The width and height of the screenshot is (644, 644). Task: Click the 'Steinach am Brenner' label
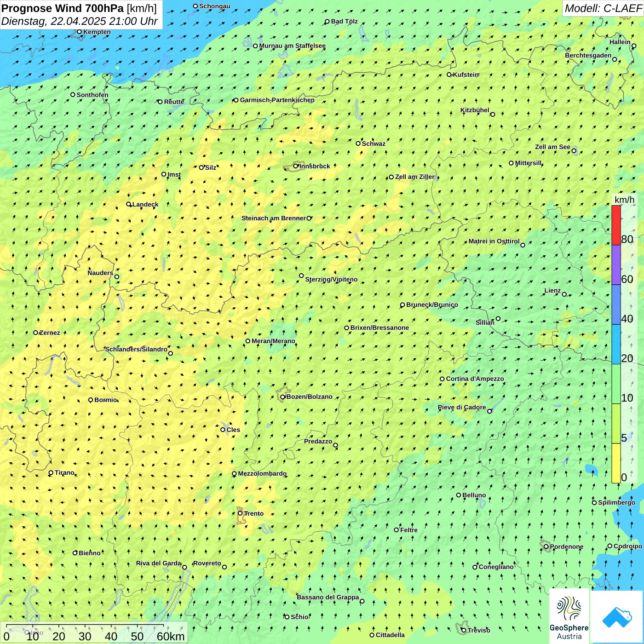274,218
